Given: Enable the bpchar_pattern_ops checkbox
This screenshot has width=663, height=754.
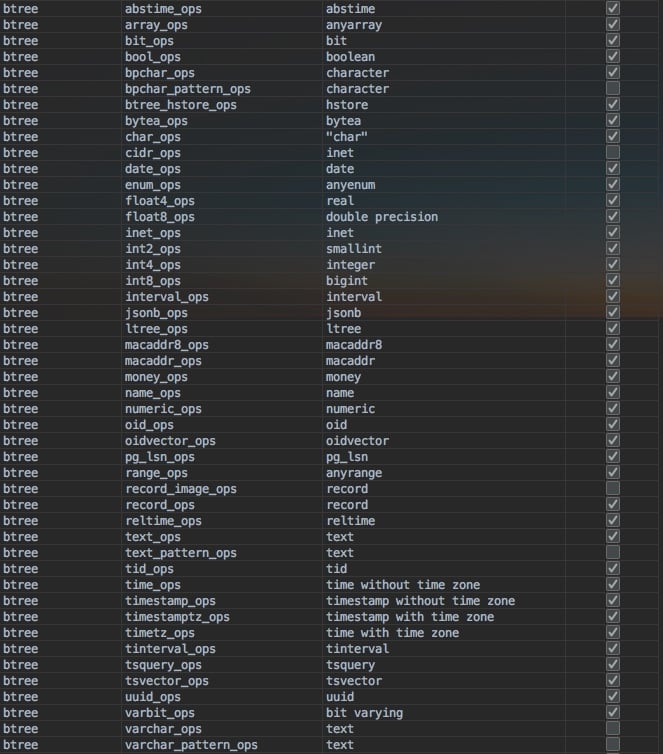Looking at the screenshot, I should tap(613, 88).
